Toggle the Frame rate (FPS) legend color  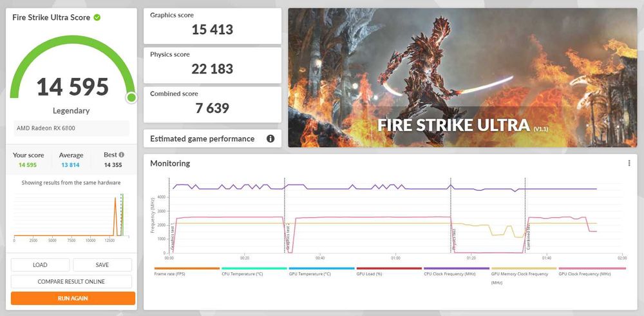pos(187,268)
